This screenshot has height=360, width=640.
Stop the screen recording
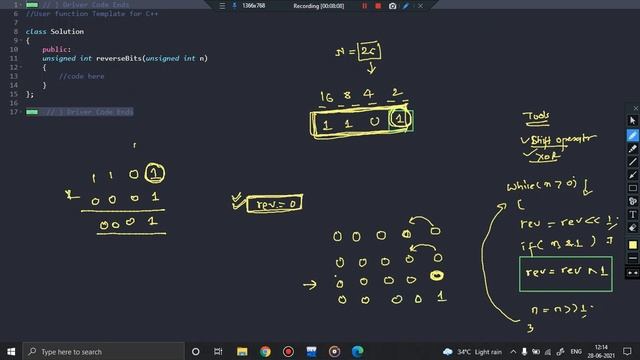pyautogui.click(x=378, y=6)
